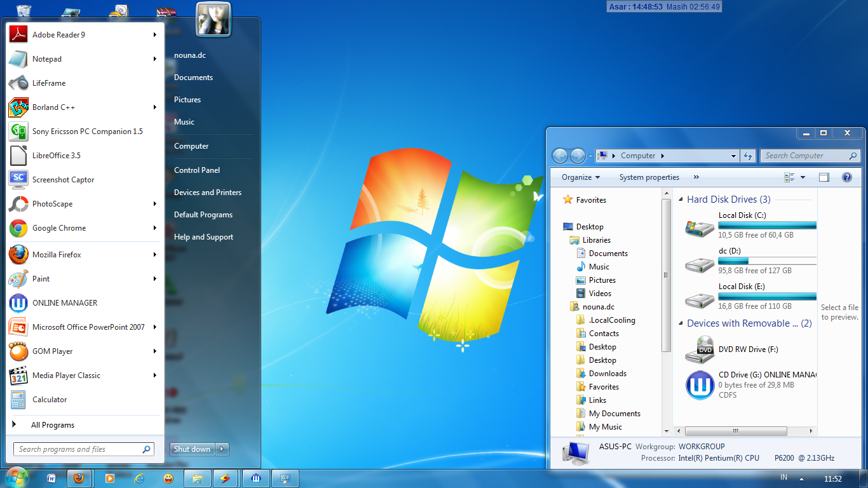Click System properties in Explorer toolbar
The height and width of the screenshot is (488, 868).
tap(649, 177)
